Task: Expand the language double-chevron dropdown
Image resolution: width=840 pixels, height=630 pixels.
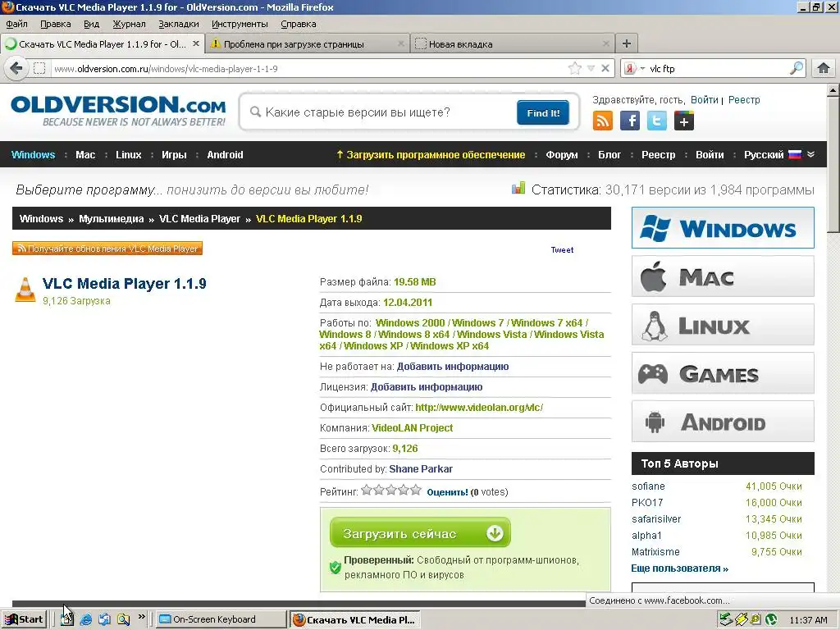Action: tap(811, 154)
